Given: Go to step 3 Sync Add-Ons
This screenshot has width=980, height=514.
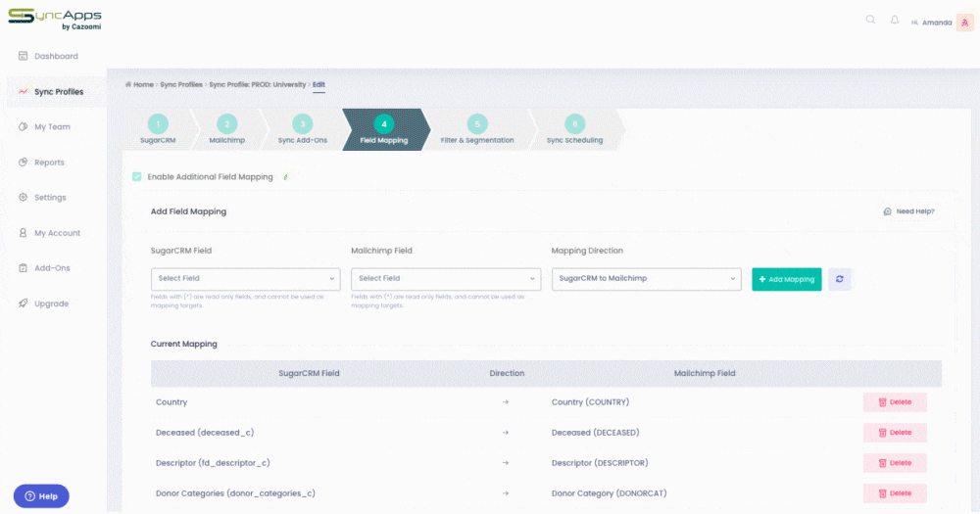Looking at the screenshot, I should pyautogui.click(x=303, y=130).
